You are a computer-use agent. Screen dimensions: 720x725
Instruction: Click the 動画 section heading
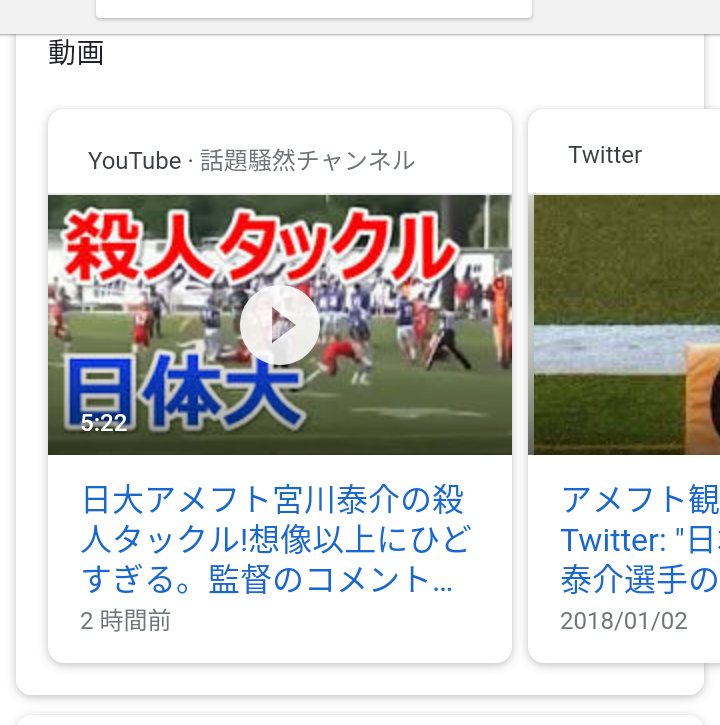coord(76,53)
